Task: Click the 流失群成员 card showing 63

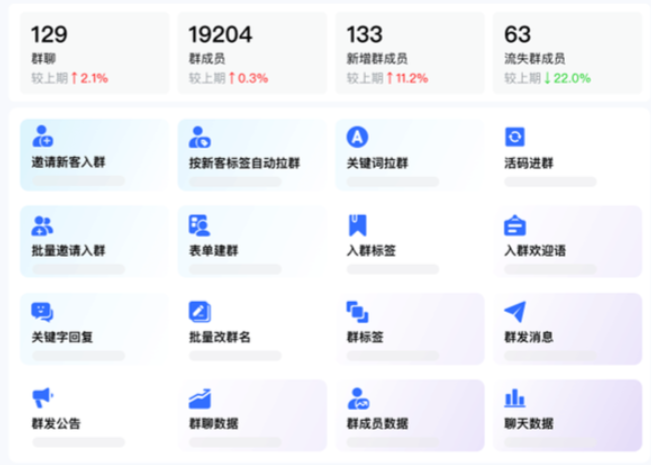Action: pos(567,53)
